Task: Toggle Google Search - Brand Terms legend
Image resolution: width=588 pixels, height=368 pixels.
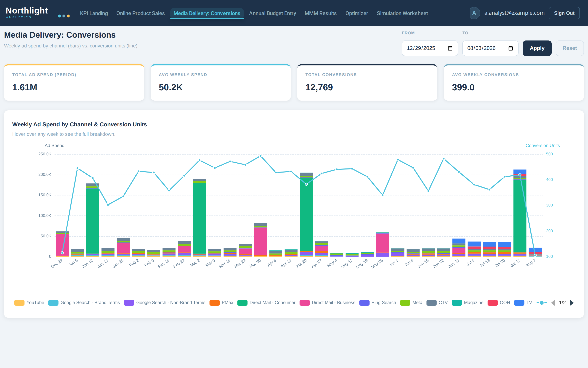Action: 84,303
